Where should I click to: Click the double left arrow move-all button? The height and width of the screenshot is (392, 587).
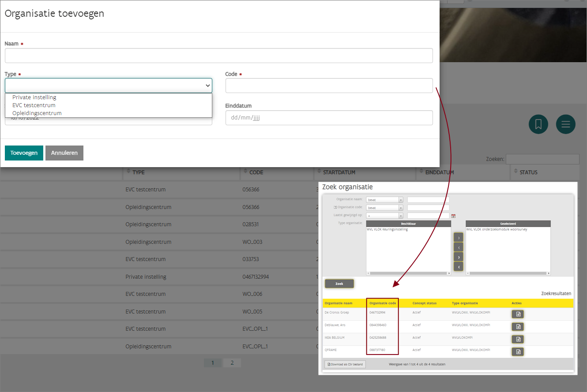pyautogui.click(x=458, y=267)
